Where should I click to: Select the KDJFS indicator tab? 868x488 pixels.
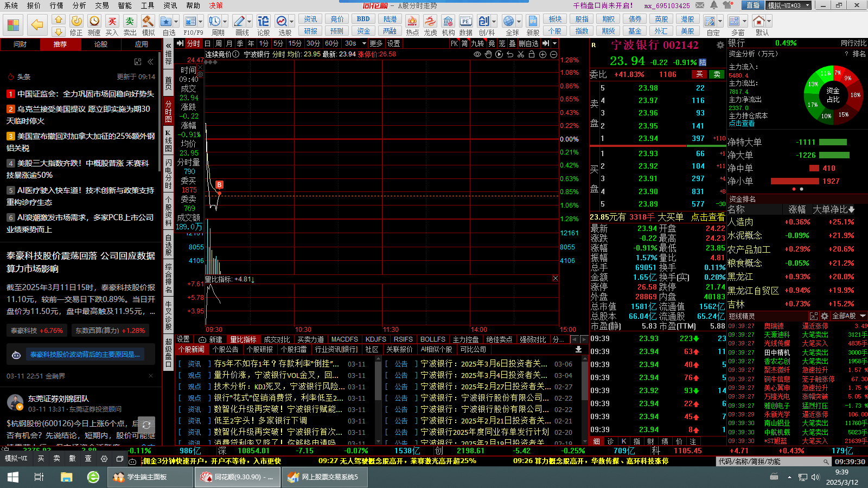376,339
